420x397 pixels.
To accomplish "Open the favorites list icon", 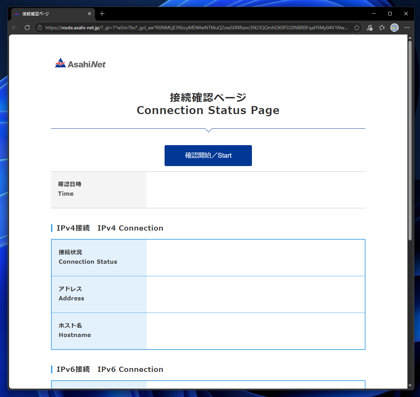I will tap(382, 28).
